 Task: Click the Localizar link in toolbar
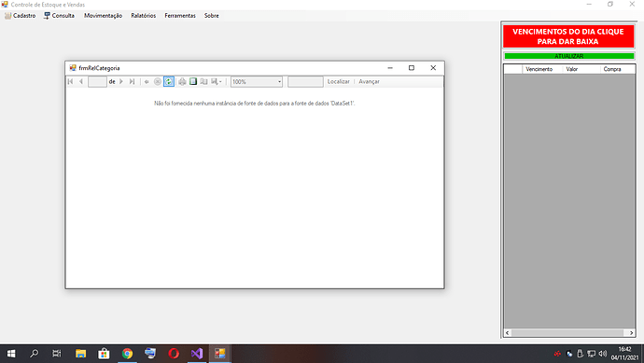coord(339,81)
